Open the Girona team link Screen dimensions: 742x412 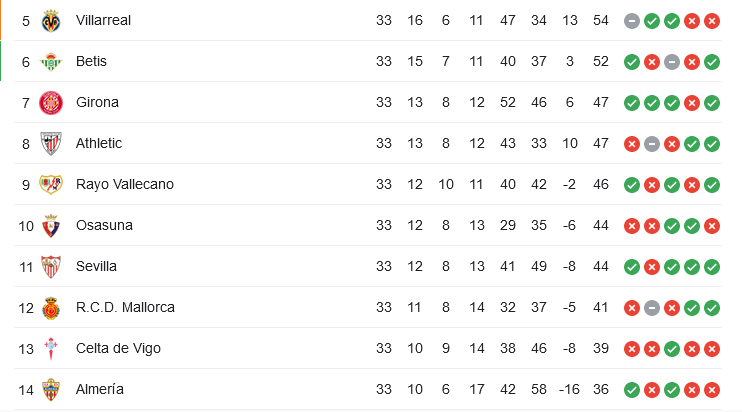click(x=97, y=102)
